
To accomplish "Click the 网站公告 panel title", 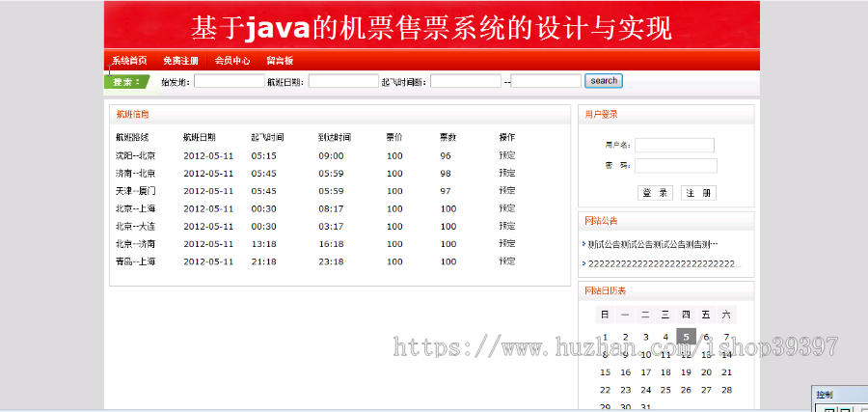I will pyautogui.click(x=601, y=221).
